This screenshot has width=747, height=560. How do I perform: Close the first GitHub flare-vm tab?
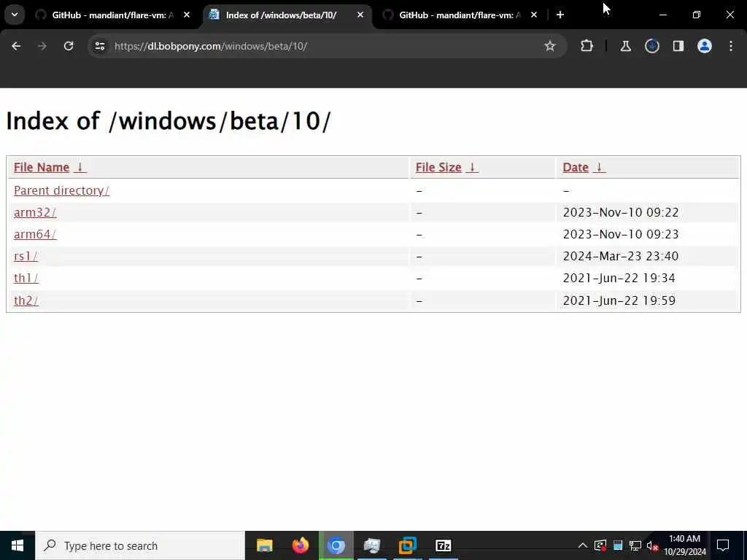(x=187, y=15)
